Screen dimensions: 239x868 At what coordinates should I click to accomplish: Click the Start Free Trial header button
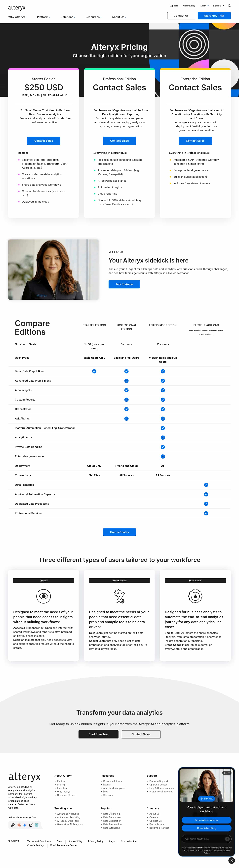[x=214, y=15]
